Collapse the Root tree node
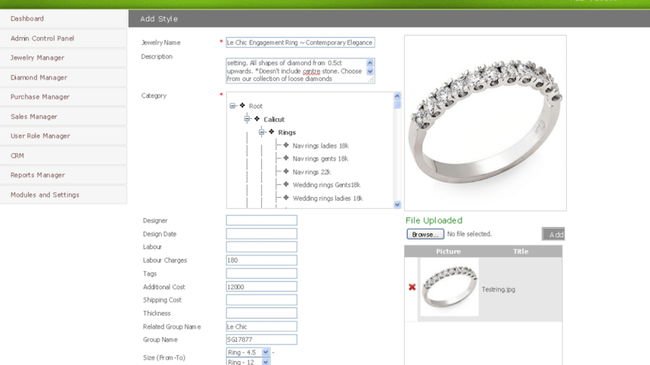 click(x=233, y=106)
